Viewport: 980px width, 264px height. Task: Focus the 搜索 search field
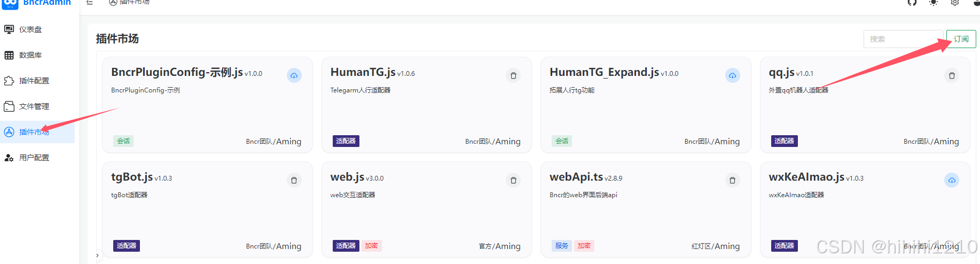point(904,39)
